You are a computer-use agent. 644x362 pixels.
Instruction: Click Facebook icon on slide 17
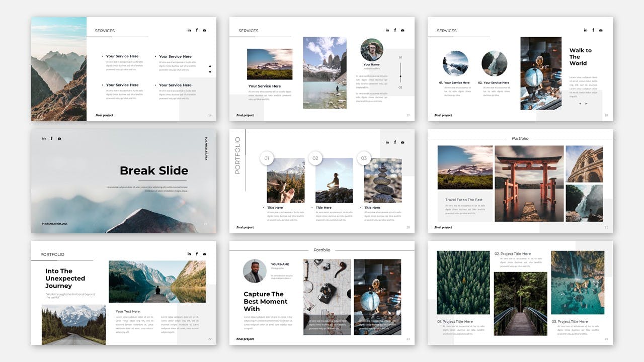[395, 30]
